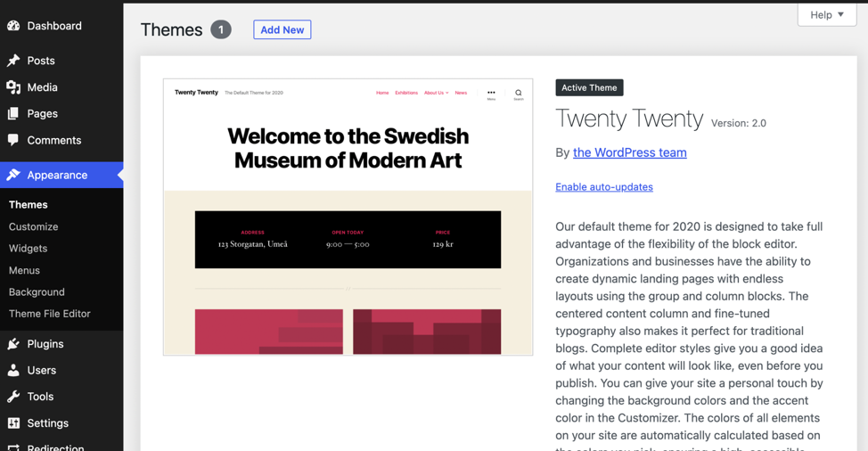This screenshot has height=451, width=868.
Task: Open Background submenu item
Action: coord(37,291)
